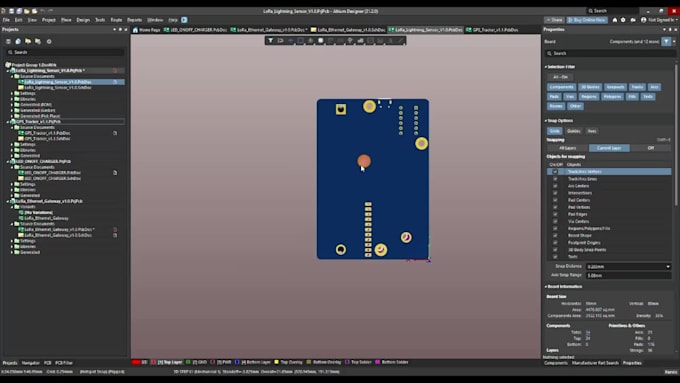Click the open project icon in the title bar
Viewport: 680px width, 383px height.
[x=34, y=11]
